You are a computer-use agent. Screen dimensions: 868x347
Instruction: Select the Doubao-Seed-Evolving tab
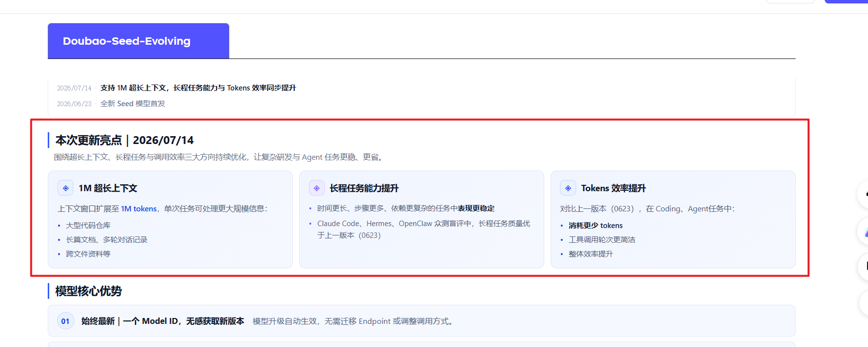coord(138,41)
